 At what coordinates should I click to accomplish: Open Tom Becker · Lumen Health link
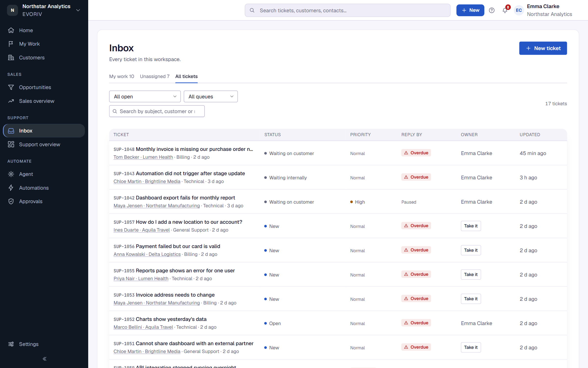(143, 157)
